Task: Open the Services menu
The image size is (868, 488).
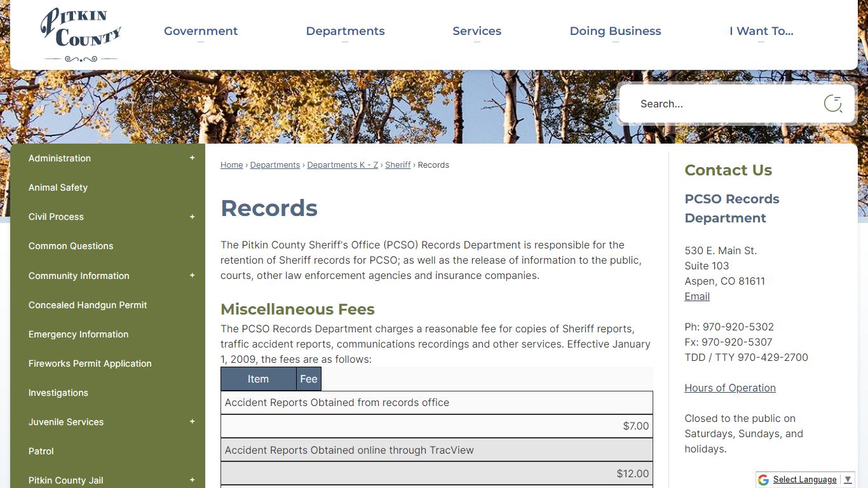Action: click(477, 31)
